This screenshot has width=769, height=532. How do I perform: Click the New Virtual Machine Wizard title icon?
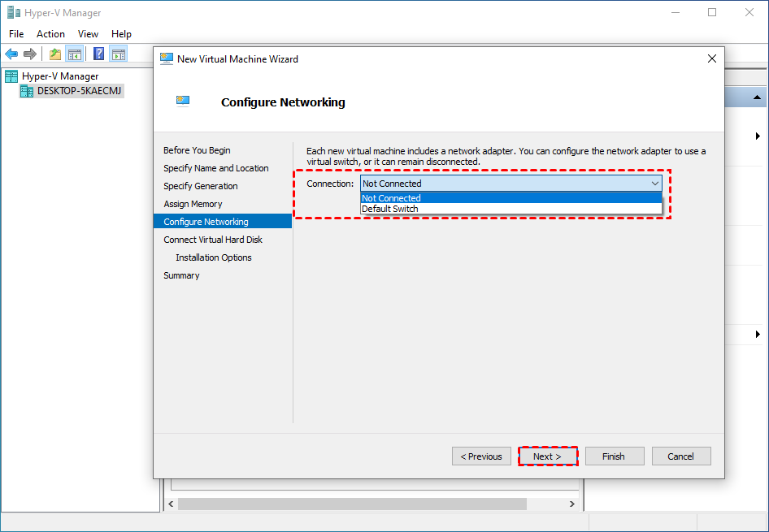click(x=167, y=58)
